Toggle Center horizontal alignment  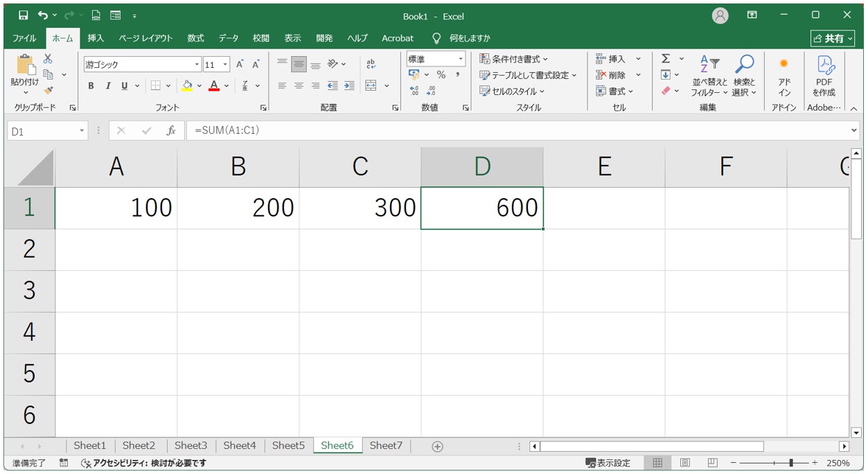tap(299, 86)
